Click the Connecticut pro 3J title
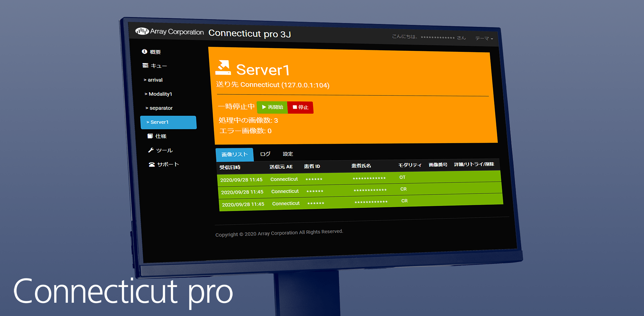 pos(249,33)
